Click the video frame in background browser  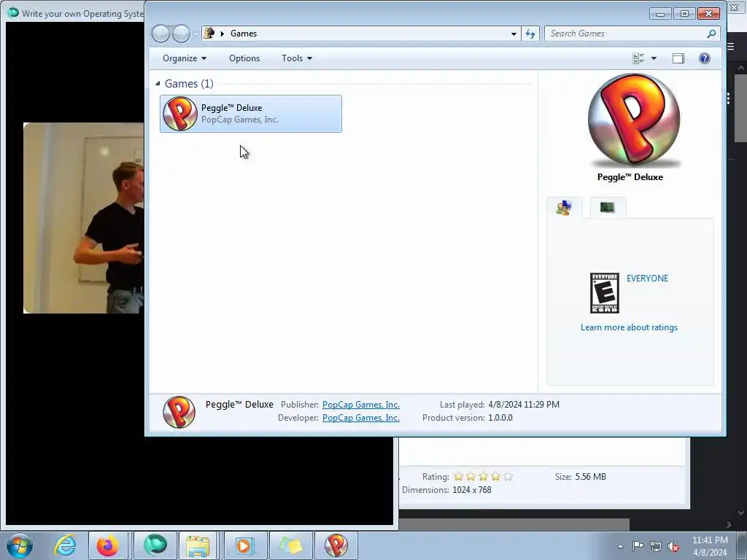click(83, 218)
